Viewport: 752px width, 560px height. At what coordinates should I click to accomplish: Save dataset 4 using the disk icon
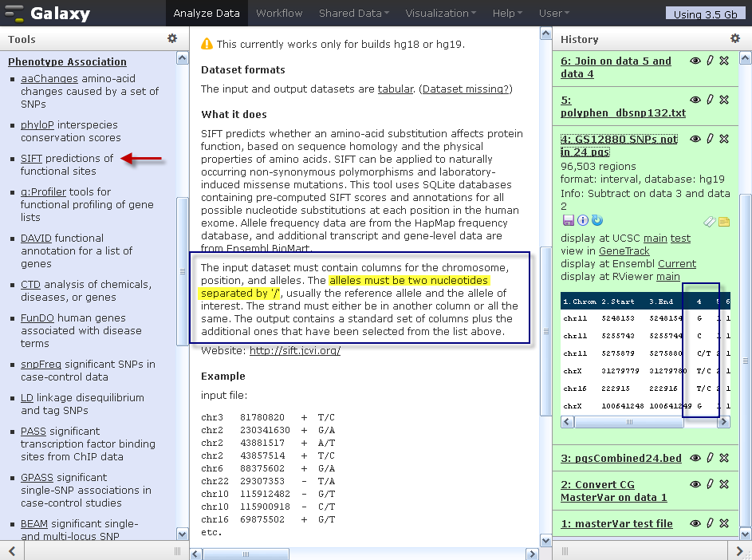tap(569, 220)
